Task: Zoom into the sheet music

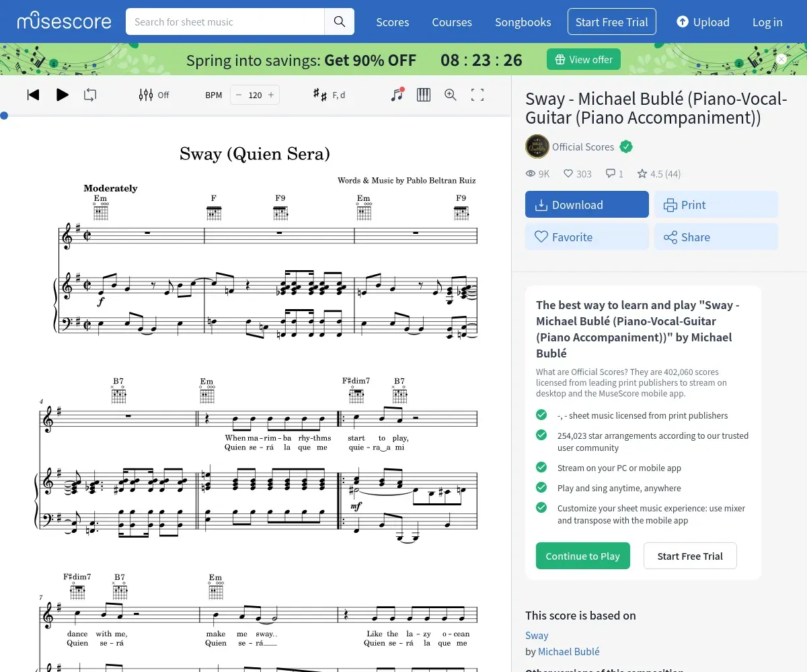Action: pyautogui.click(x=451, y=95)
